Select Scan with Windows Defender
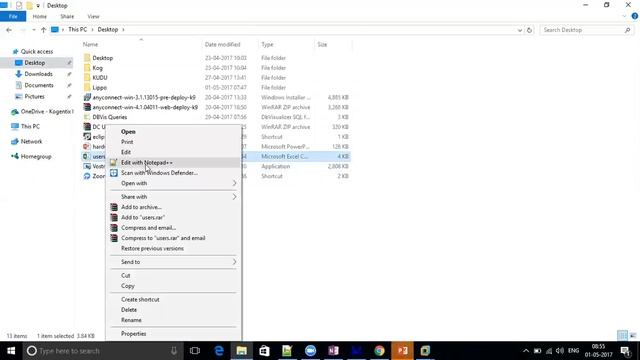 point(159,173)
